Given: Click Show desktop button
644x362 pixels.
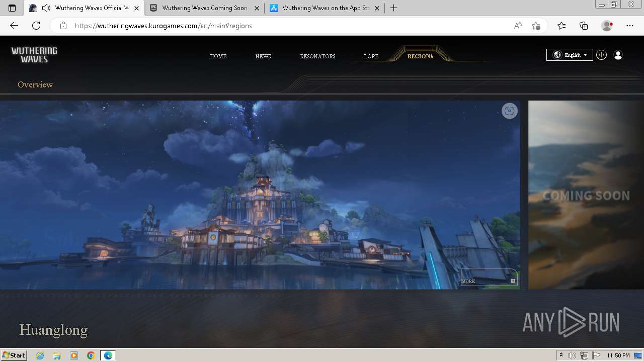Looking at the screenshot, I should pos(638,355).
